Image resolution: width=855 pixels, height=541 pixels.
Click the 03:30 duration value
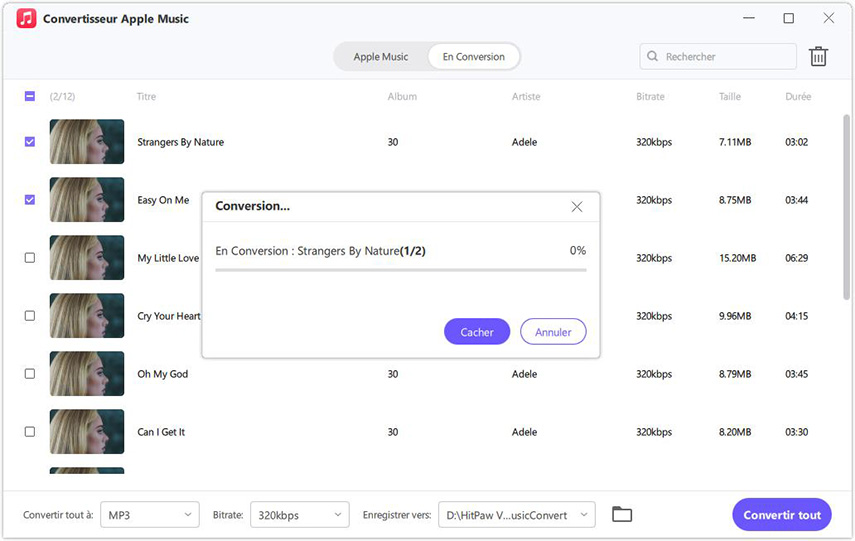coord(796,432)
